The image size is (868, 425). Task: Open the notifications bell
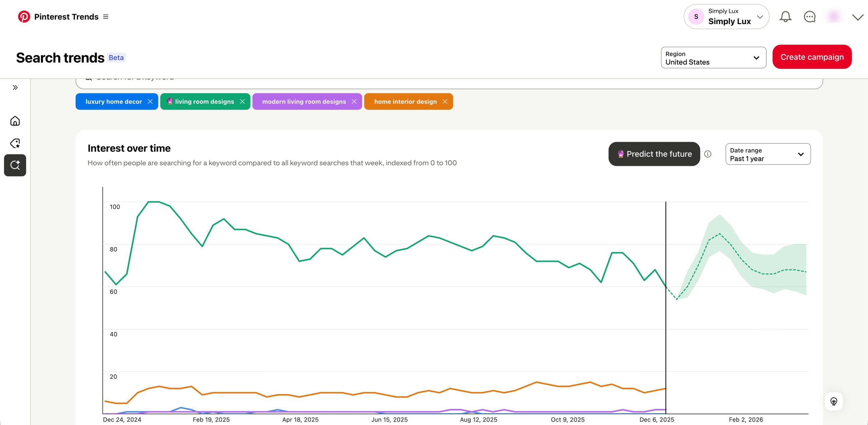(785, 17)
